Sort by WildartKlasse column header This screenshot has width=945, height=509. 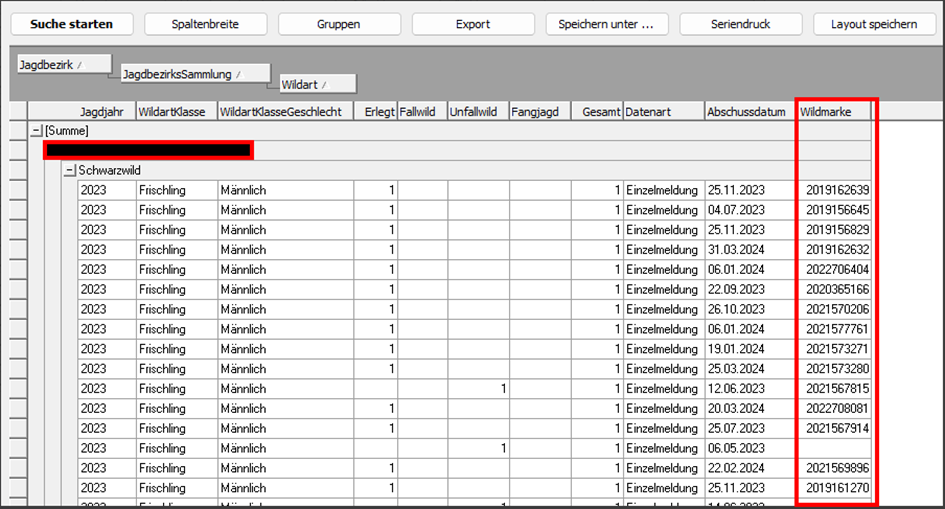(x=176, y=112)
